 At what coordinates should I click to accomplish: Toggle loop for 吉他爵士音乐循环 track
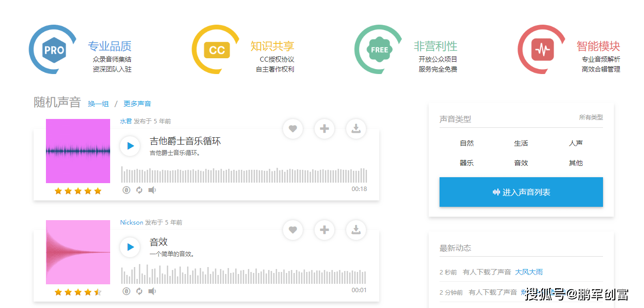tap(139, 190)
